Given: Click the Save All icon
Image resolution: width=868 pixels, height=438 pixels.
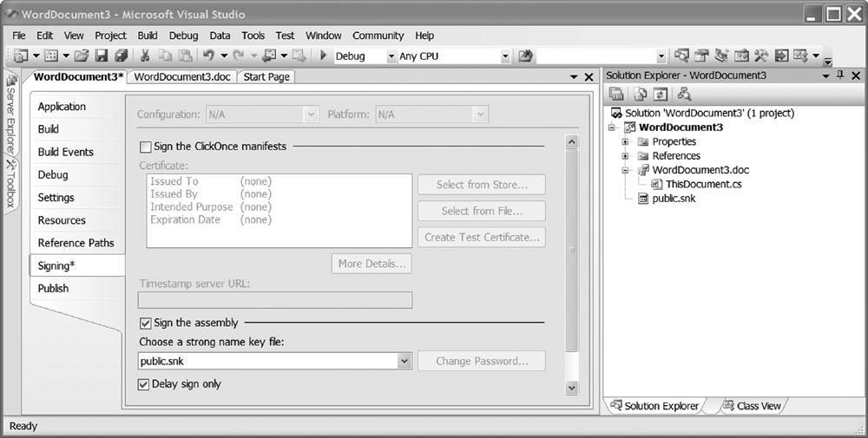Looking at the screenshot, I should point(122,56).
